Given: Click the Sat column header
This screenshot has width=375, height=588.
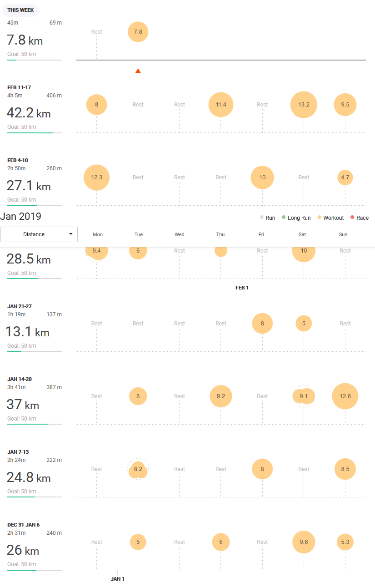Looking at the screenshot, I should (x=302, y=234).
